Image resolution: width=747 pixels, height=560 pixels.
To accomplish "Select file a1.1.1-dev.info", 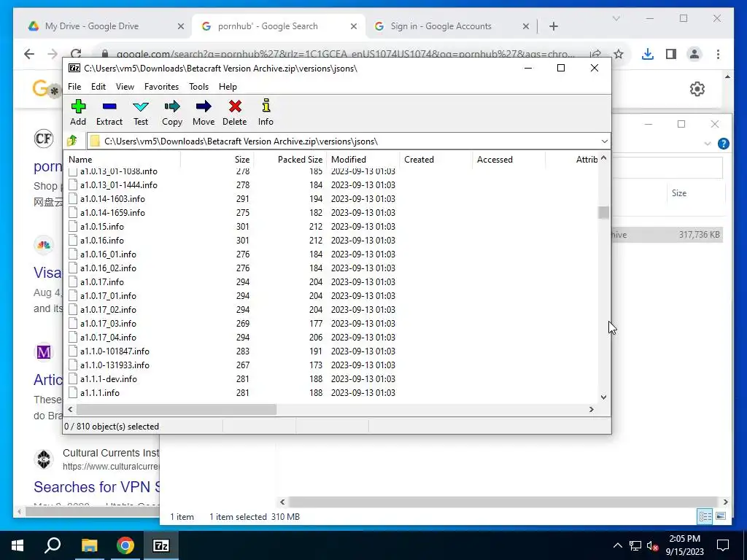I will point(109,379).
